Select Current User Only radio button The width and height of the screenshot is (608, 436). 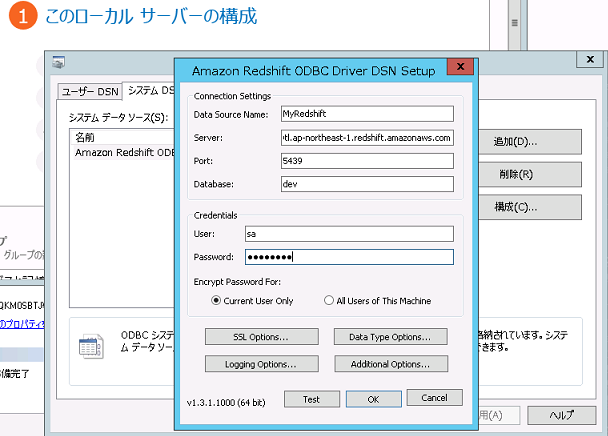click(216, 301)
